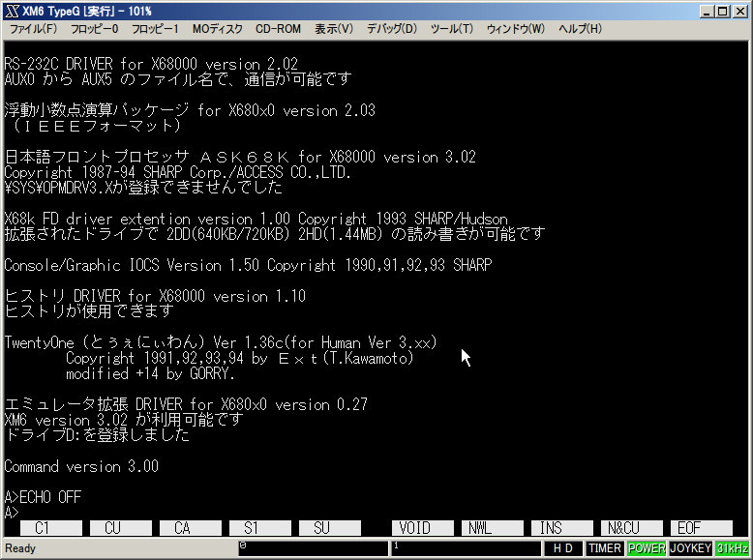This screenshot has height=560, width=753.
Task: Open the デバッグ(D) menu
Action: click(392, 29)
